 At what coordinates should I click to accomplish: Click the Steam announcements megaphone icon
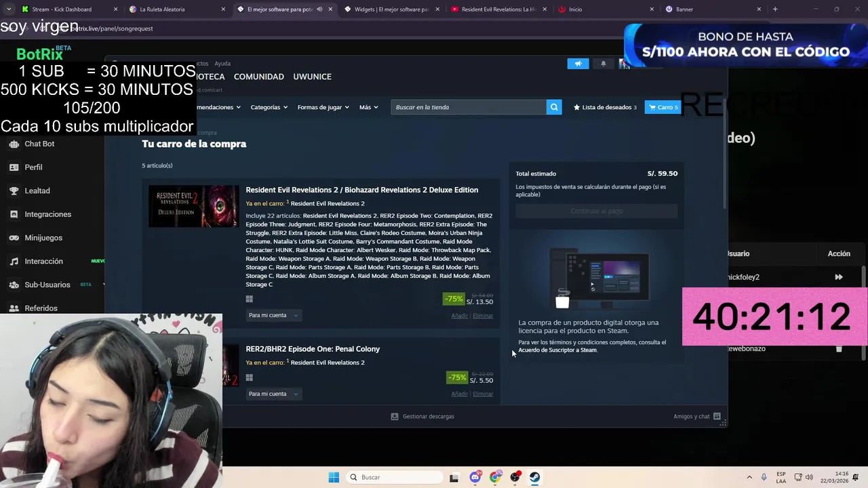click(578, 64)
